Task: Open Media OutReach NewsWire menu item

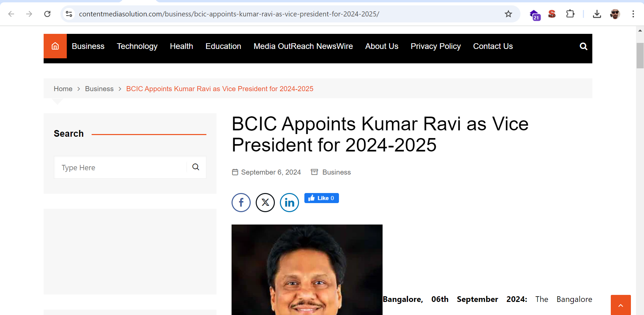Action: [x=303, y=46]
